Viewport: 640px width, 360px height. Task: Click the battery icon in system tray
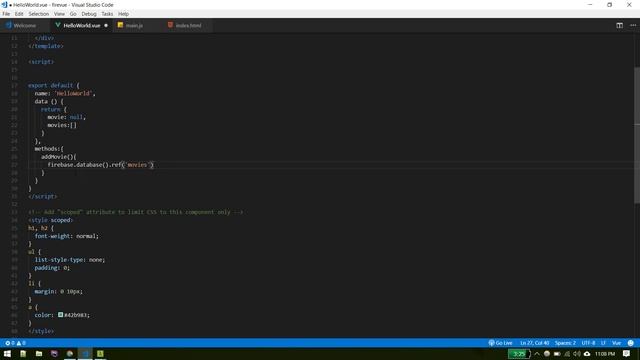click(557, 354)
